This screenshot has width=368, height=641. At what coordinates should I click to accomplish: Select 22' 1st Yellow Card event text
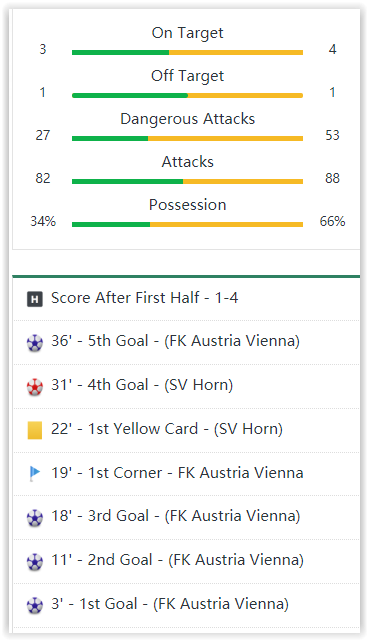(x=167, y=429)
